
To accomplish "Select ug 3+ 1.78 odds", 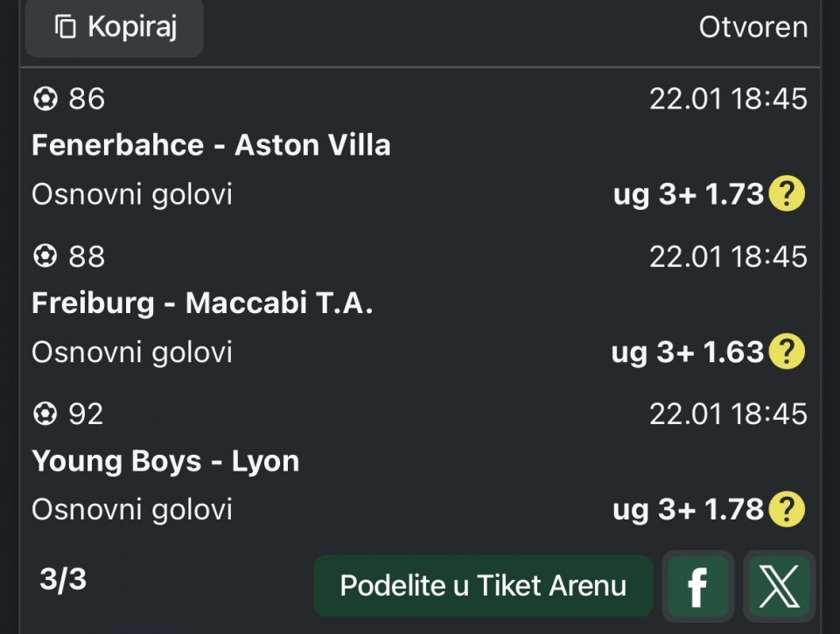I will [689, 509].
